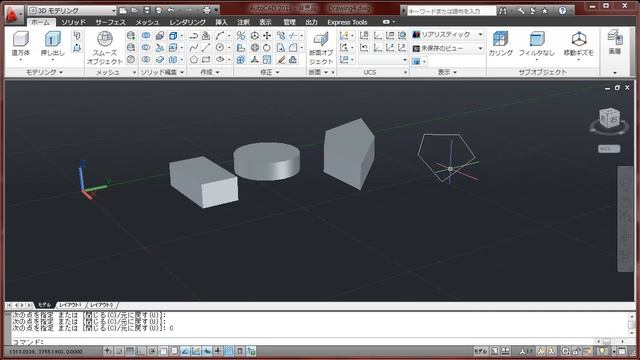
Task: Expand the ソリッド編集 panel
Action: [x=162, y=72]
